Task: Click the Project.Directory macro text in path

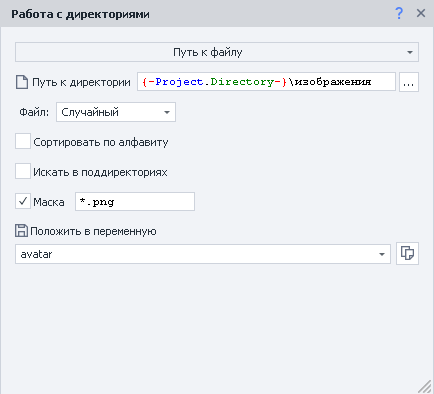Action: pos(214,82)
